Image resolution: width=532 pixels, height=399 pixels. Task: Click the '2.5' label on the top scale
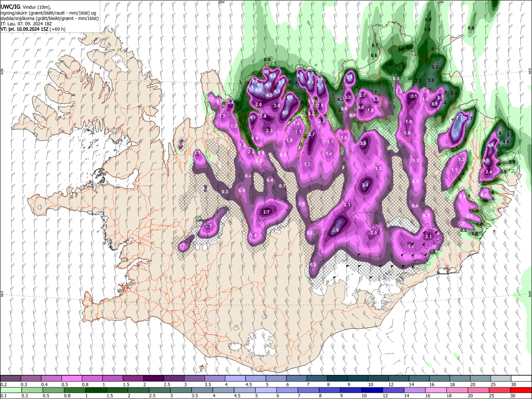pyautogui.click(x=167, y=384)
